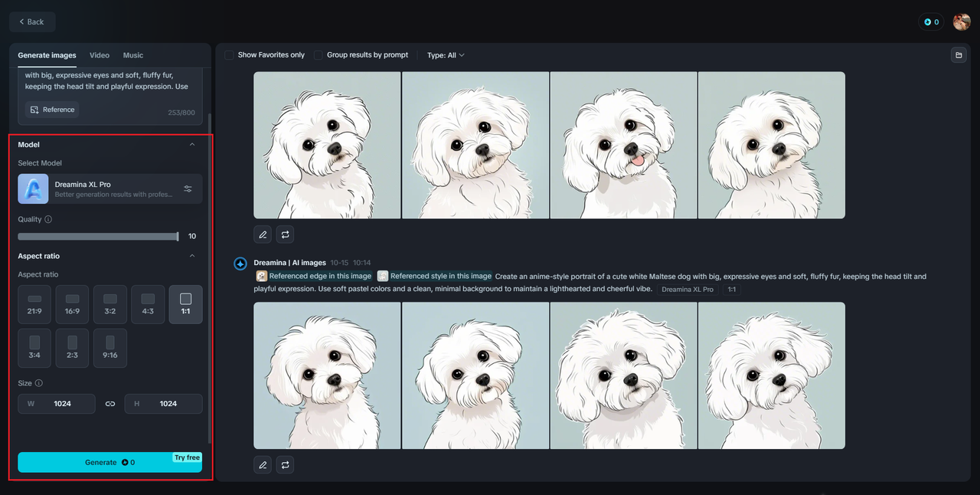Select the 1:1 aspect ratio
The width and height of the screenshot is (980, 495).
pos(185,304)
